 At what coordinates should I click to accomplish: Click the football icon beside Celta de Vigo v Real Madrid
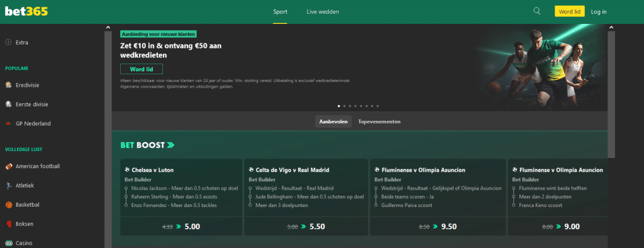(252, 169)
